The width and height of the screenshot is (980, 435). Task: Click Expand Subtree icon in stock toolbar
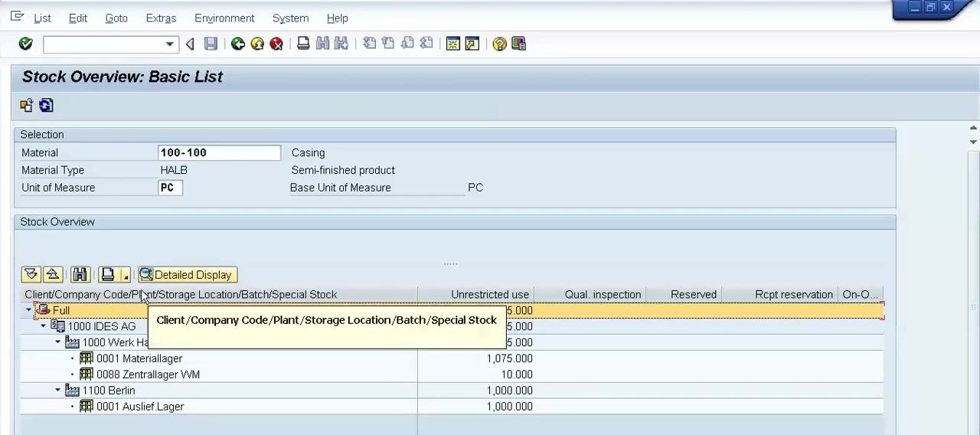[x=31, y=275]
